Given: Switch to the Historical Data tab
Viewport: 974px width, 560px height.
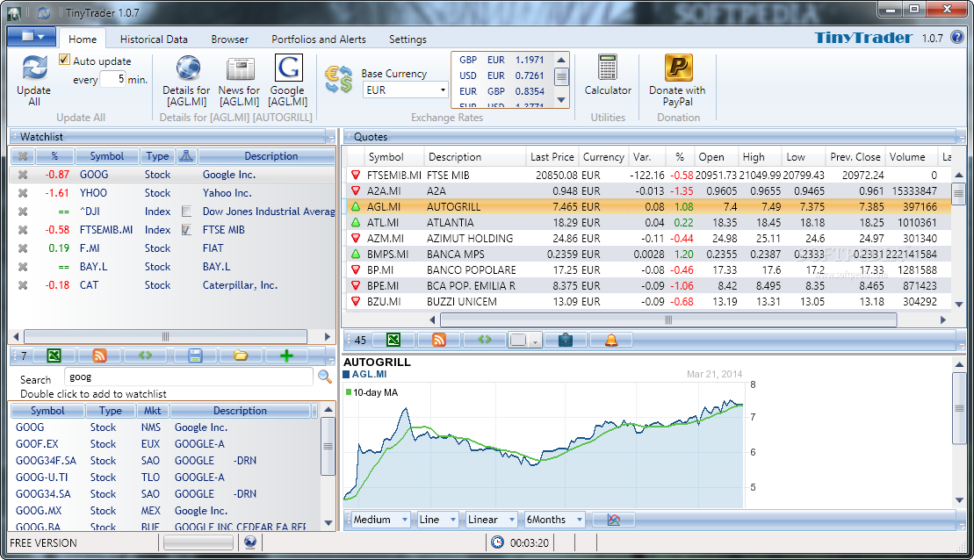Looking at the screenshot, I should click(154, 39).
